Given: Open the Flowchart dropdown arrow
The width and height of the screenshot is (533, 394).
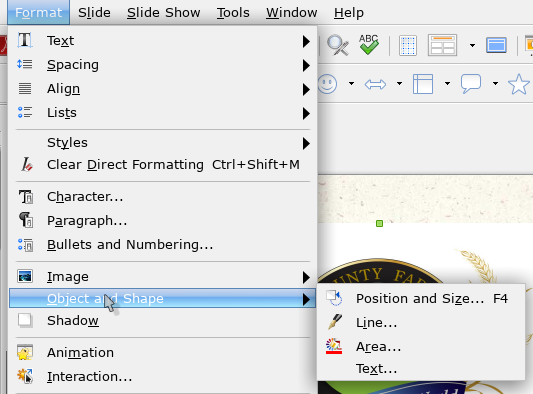Looking at the screenshot, I should pyautogui.click(x=447, y=83).
